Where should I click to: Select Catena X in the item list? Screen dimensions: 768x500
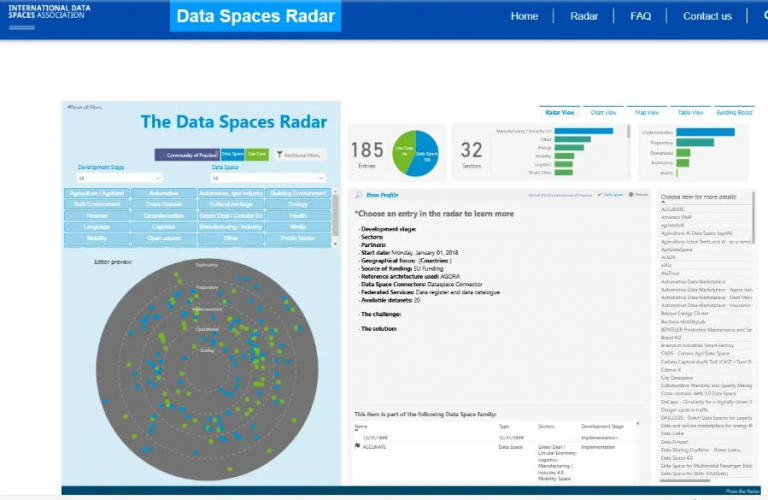[671, 370]
